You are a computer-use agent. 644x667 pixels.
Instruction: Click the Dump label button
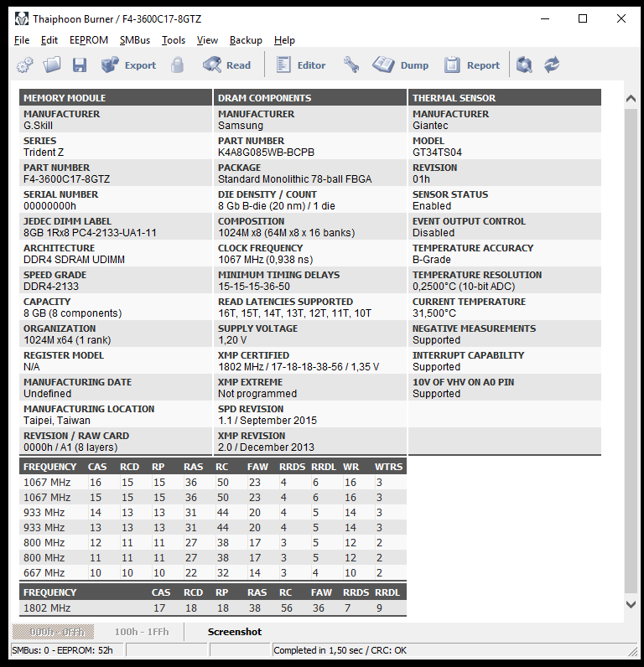[x=414, y=65]
